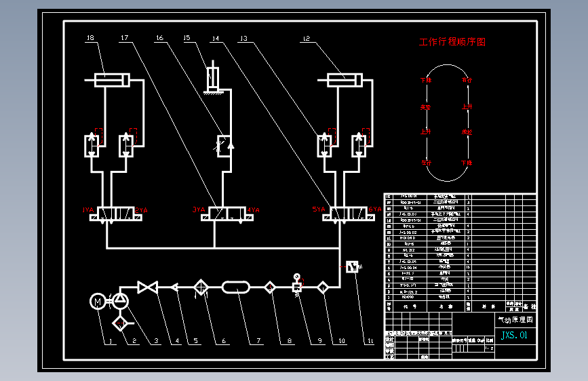Select the filter diamond pointed to by callout 8

pos(270,287)
